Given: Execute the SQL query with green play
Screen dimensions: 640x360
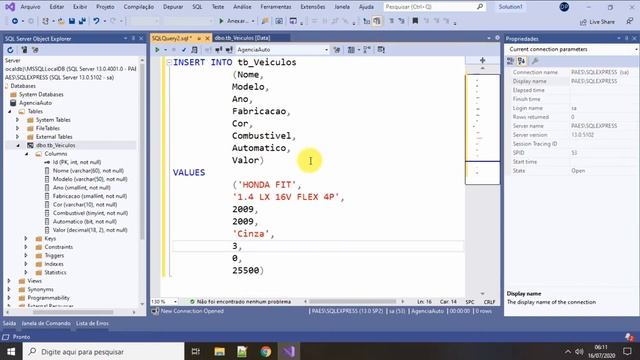Looking at the screenshot, I should (x=157, y=50).
